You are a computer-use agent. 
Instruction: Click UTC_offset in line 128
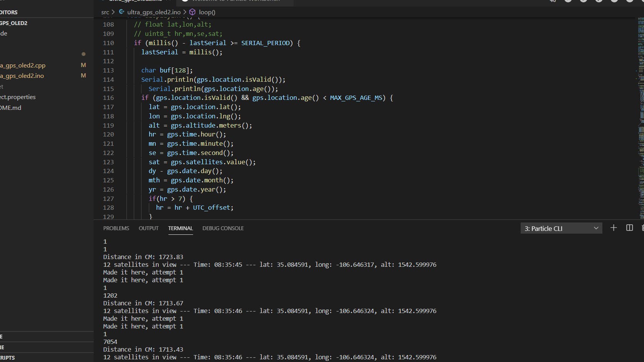pos(211,207)
